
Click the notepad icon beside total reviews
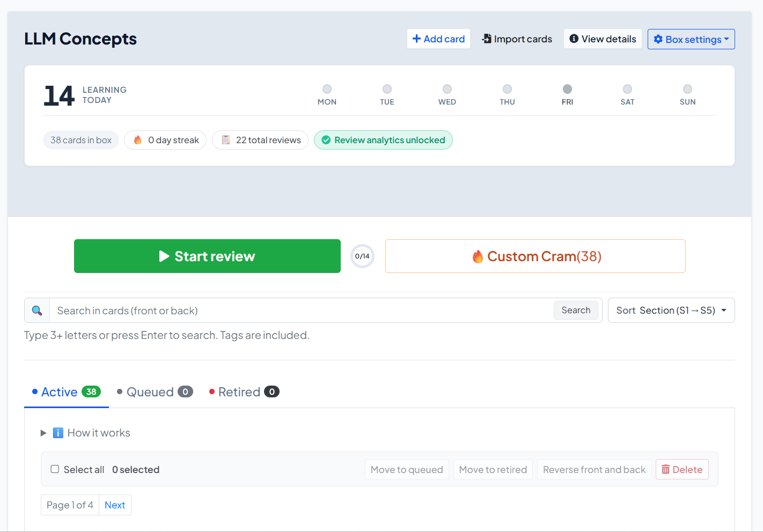click(226, 140)
